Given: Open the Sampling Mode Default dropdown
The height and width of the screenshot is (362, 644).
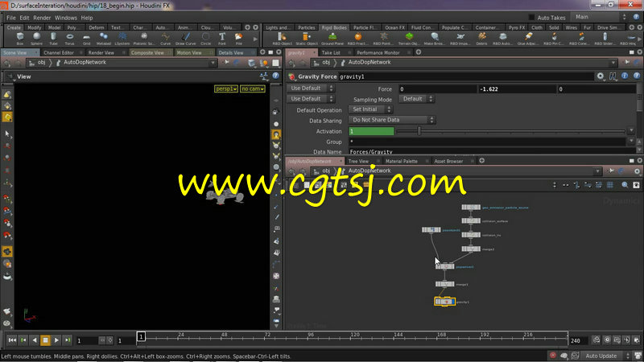Looking at the screenshot, I should tap(416, 99).
